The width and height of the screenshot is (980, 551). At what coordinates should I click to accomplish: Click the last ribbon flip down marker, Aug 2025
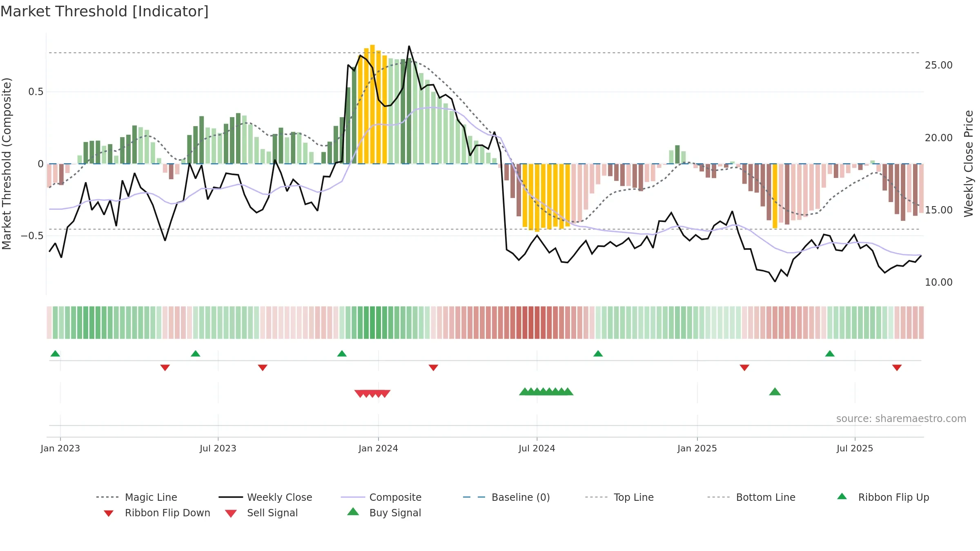pos(897,368)
